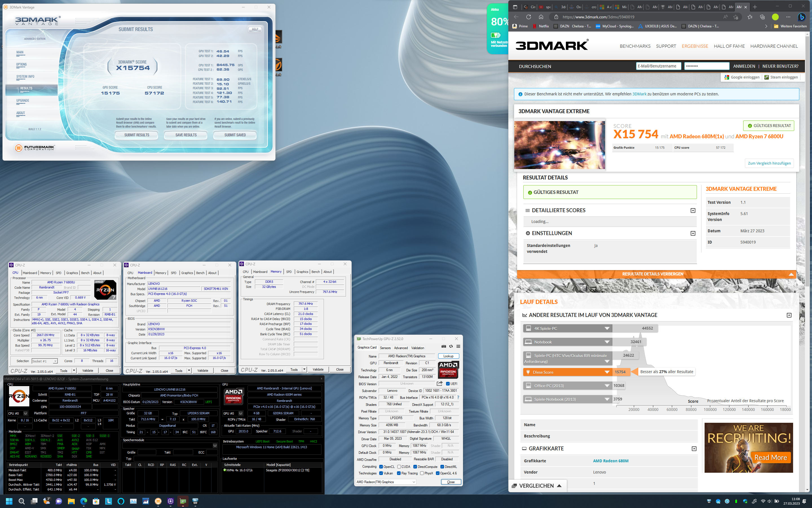The height and width of the screenshot is (508, 812).
Task: Open Microsoft Store from taskbar
Action: [96, 501]
